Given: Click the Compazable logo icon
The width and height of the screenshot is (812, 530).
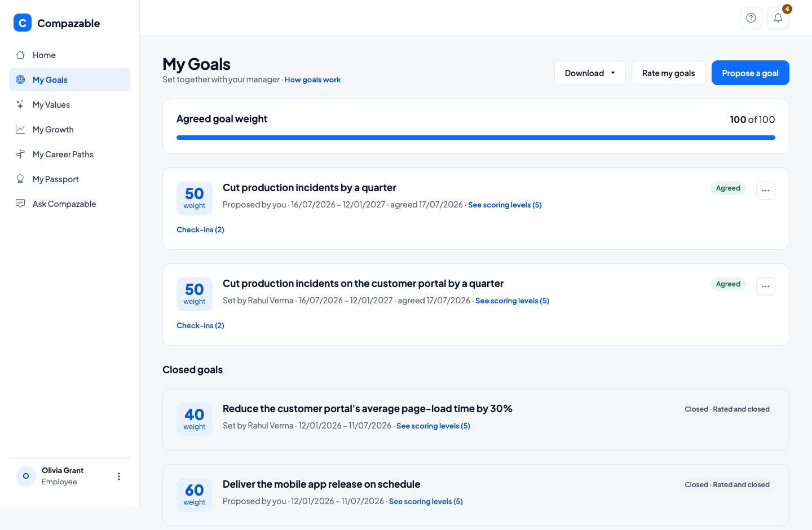Looking at the screenshot, I should coord(23,23).
